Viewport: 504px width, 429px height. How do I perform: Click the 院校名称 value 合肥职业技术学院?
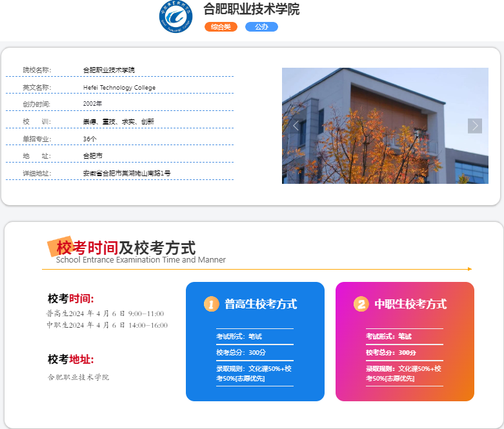(x=108, y=70)
